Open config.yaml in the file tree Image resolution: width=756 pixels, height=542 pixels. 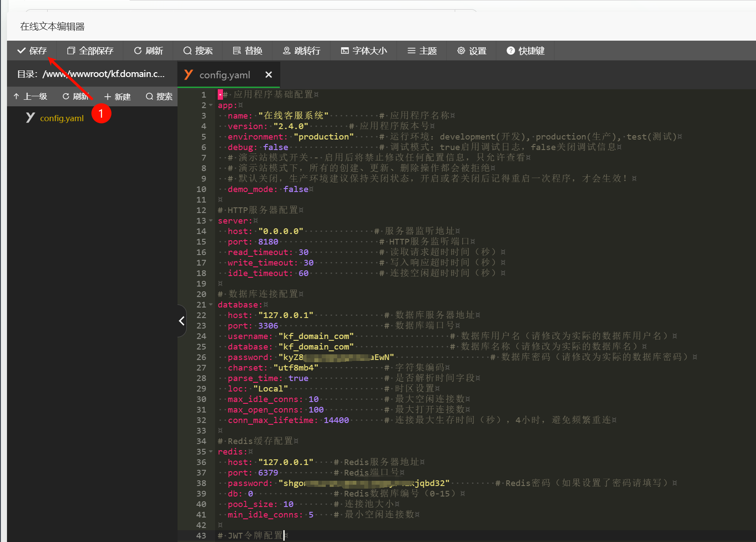(x=62, y=118)
